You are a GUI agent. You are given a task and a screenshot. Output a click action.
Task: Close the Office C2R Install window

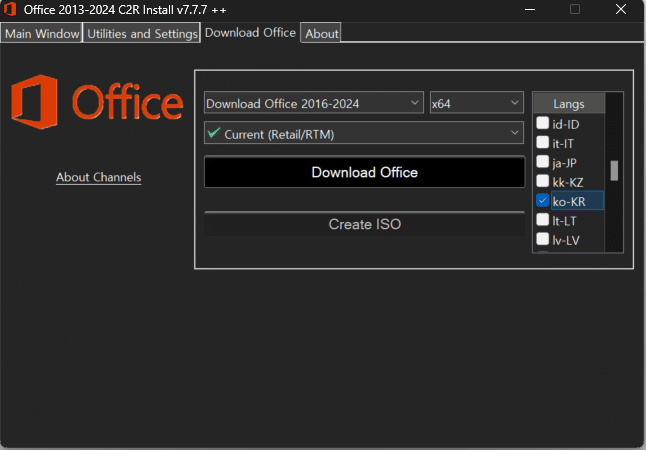pos(621,9)
